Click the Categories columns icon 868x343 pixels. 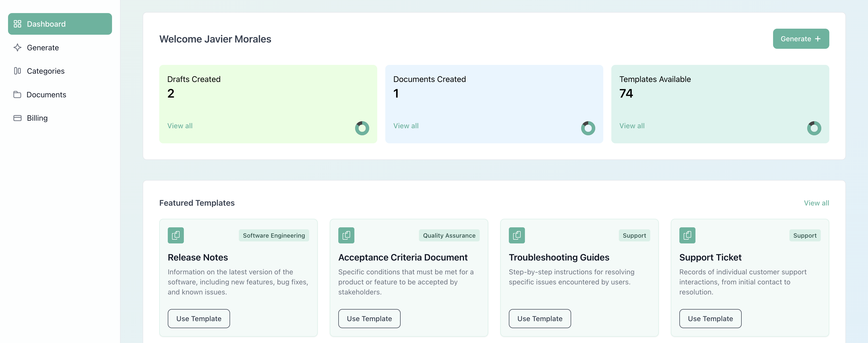coord(18,71)
